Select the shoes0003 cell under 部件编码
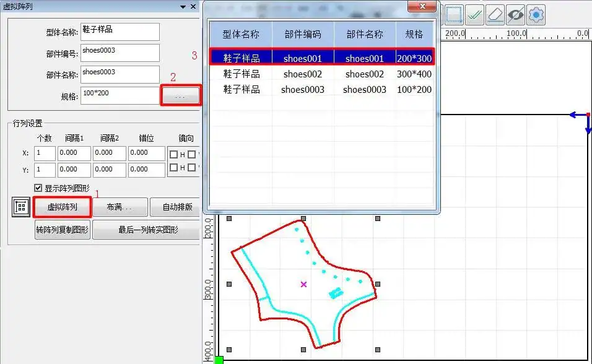 pyautogui.click(x=303, y=90)
